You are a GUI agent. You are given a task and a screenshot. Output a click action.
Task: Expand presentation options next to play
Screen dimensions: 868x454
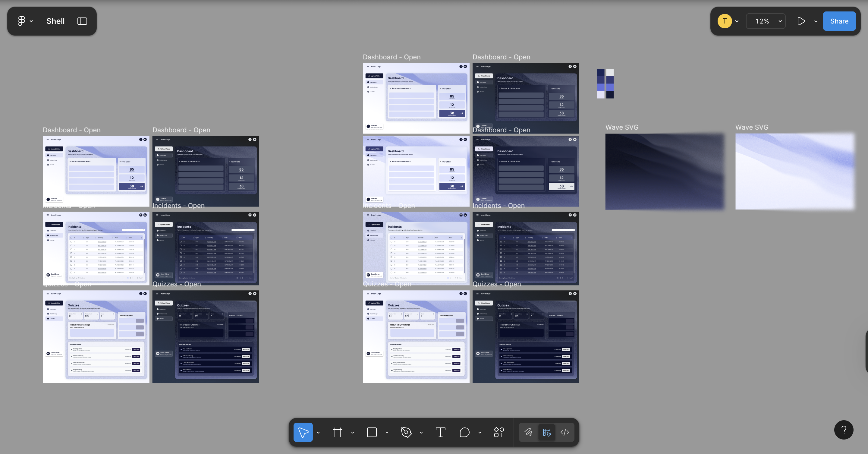click(x=816, y=21)
